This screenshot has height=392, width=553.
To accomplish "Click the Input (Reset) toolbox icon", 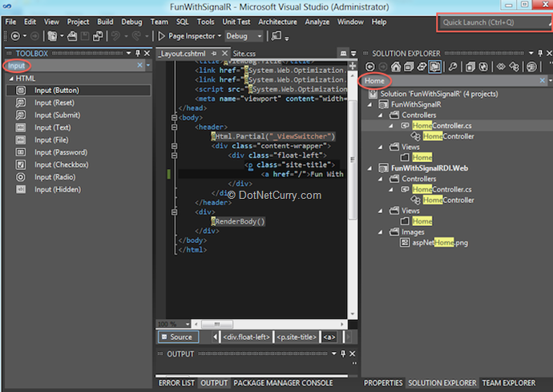I will pos(21,103).
